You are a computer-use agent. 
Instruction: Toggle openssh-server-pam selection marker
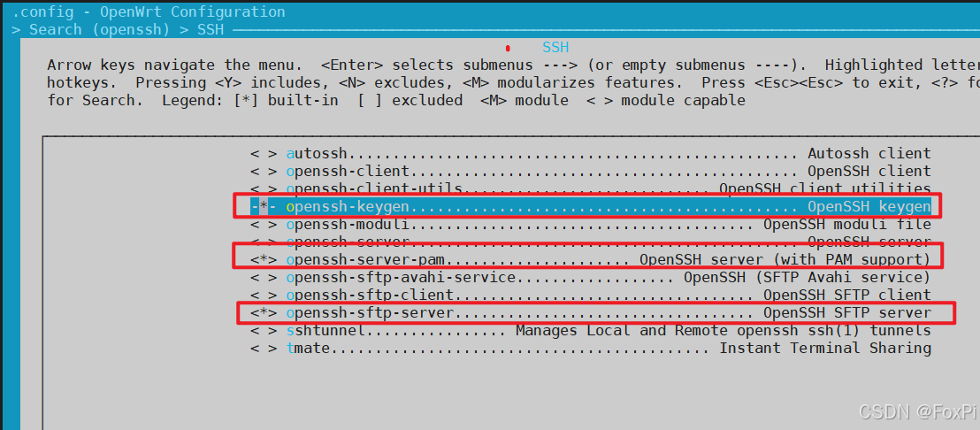tap(263, 259)
